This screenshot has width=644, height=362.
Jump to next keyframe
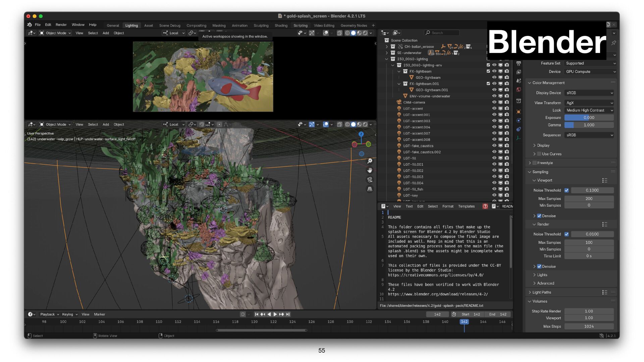tap(281, 314)
